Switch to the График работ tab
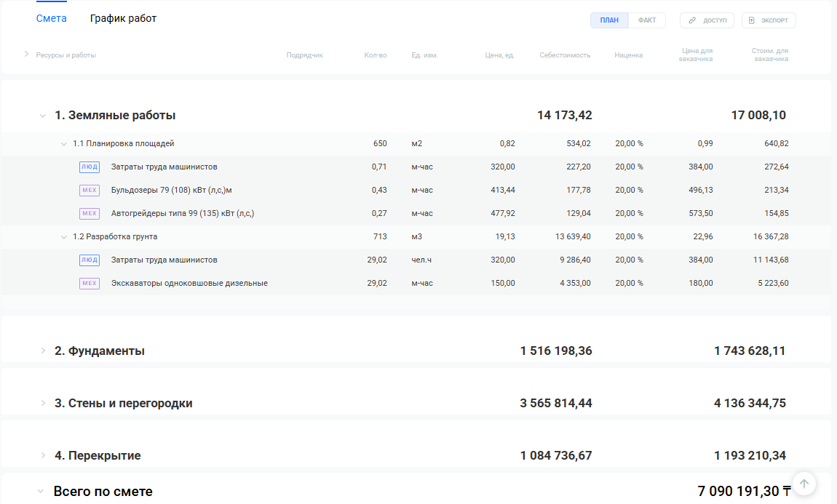 (x=123, y=18)
